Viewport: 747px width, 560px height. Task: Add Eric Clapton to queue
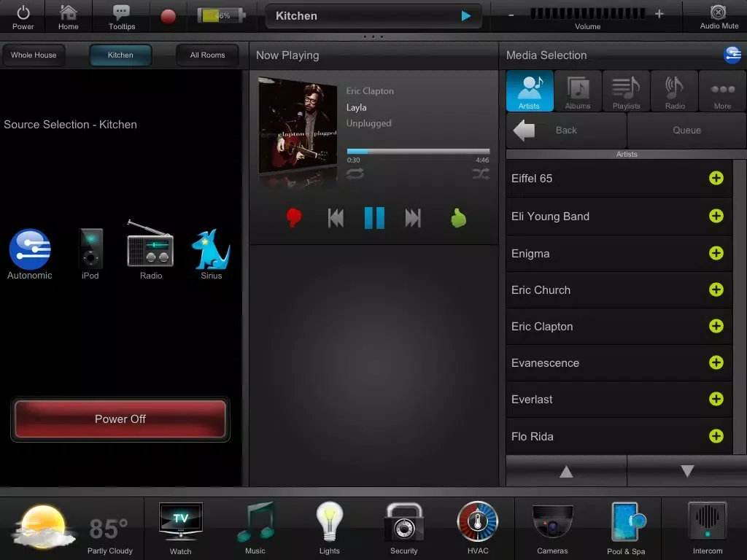point(716,326)
